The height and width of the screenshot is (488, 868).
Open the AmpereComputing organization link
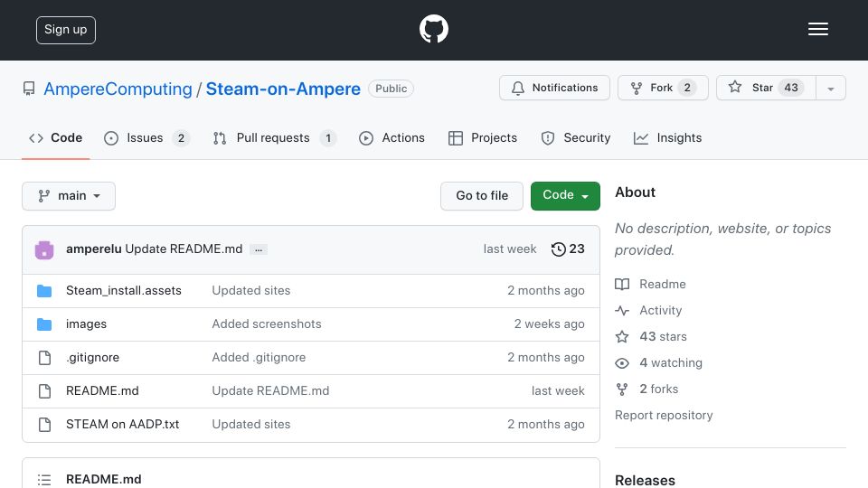tap(118, 89)
